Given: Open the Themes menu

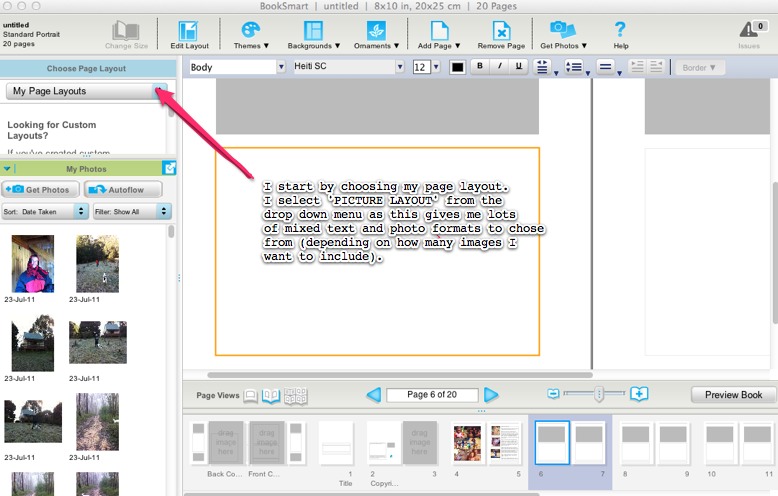Looking at the screenshot, I should [x=251, y=35].
